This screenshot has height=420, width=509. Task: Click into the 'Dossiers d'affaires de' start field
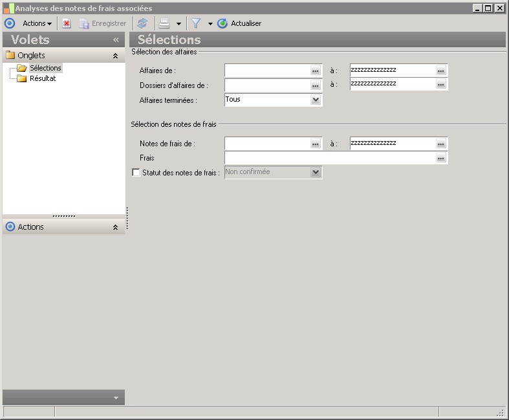(x=266, y=85)
